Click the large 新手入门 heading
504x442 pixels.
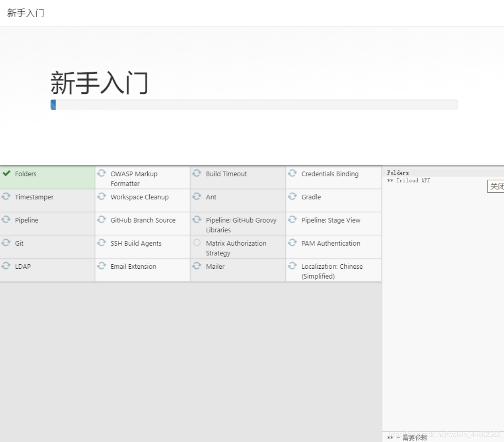click(x=99, y=83)
